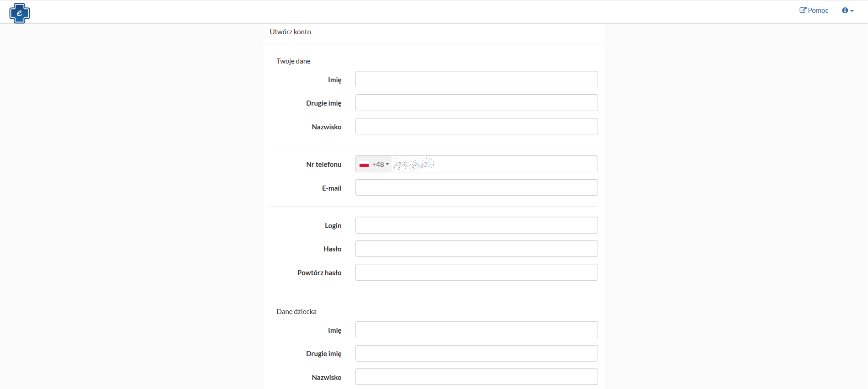Image resolution: width=868 pixels, height=389 pixels.
Task: Click Drugie imię field under Dane dziecka
Action: pyautogui.click(x=476, y=353)
